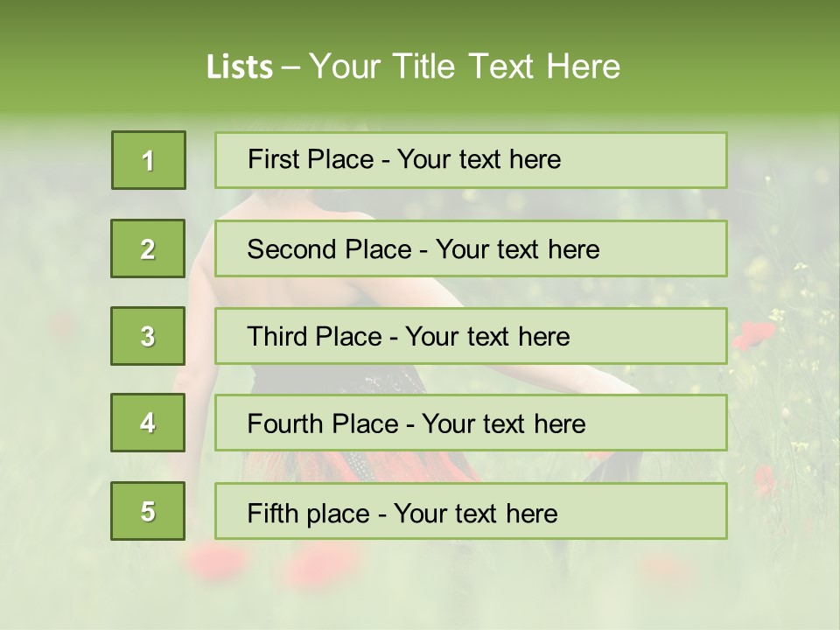Click "Your text here" in the First Place bar
This screenshot has width=840, height=630.
pyautogui.click(x=479, y=159)
